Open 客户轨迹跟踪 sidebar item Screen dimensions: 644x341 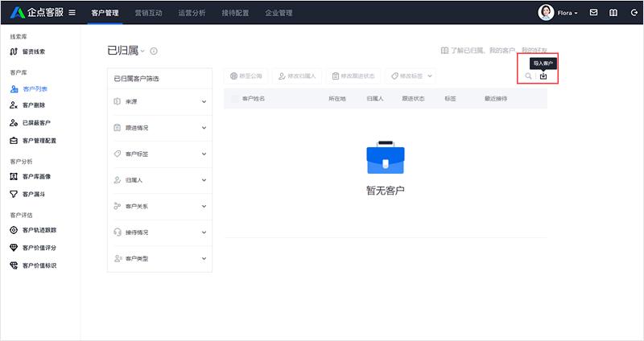(33, 230)
